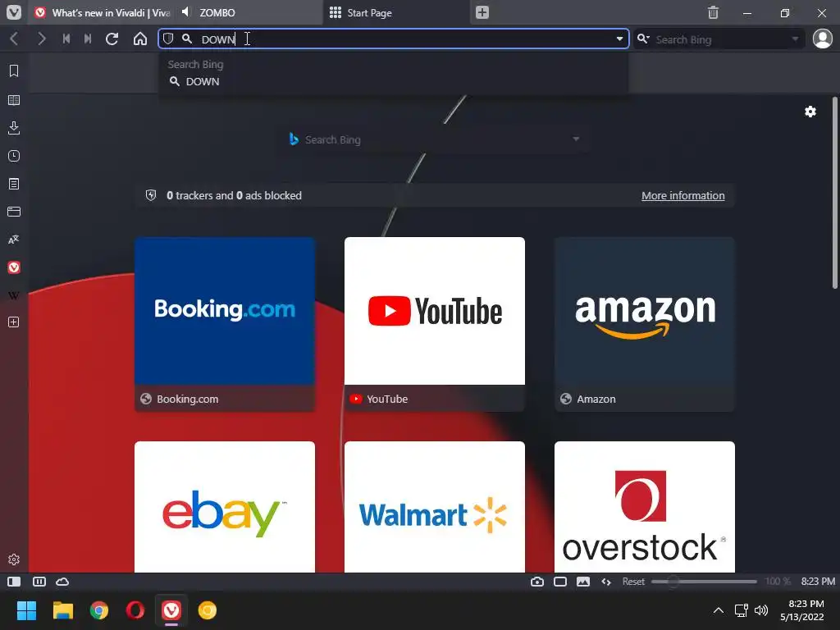The width and height of the screenshot is (840, 630).
Task: Click the sync cloud status icon
Action: point(62,582)
